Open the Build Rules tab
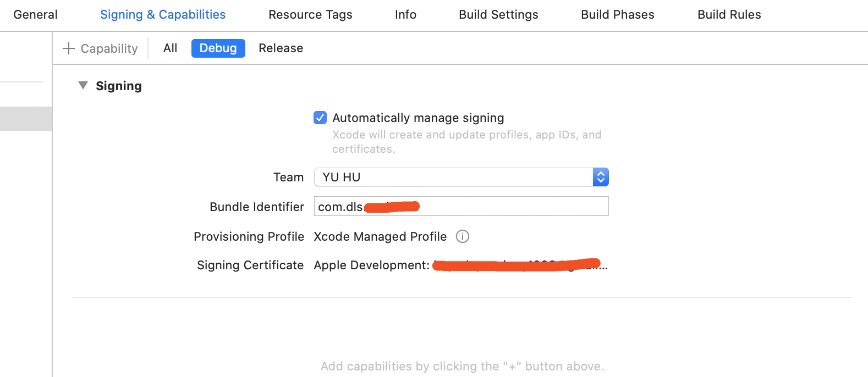Screen dimensions: 868x377 (x=729, y=15)
